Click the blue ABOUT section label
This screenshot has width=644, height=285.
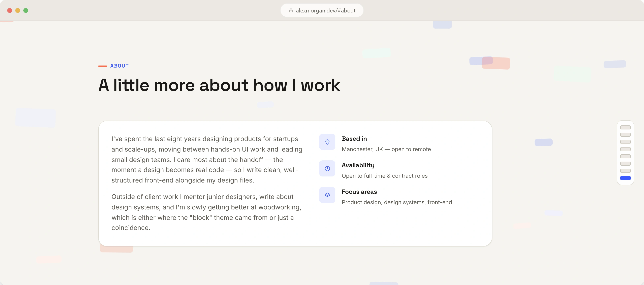[119, 66]
